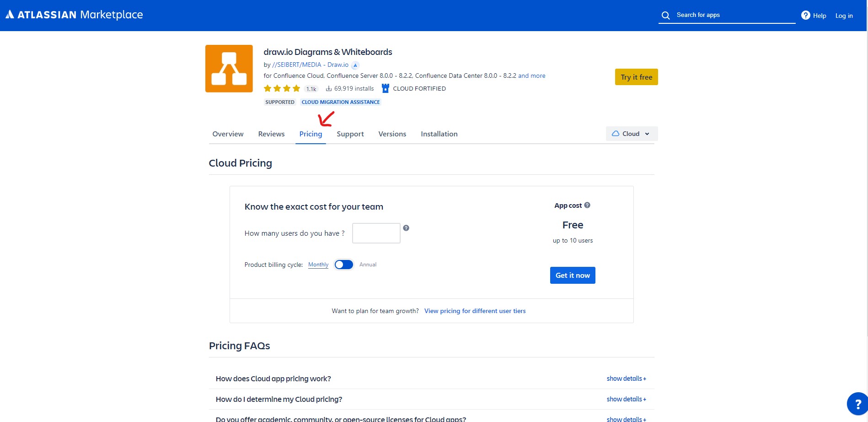Open the floating help bubble at bottom right

point(857,404)
